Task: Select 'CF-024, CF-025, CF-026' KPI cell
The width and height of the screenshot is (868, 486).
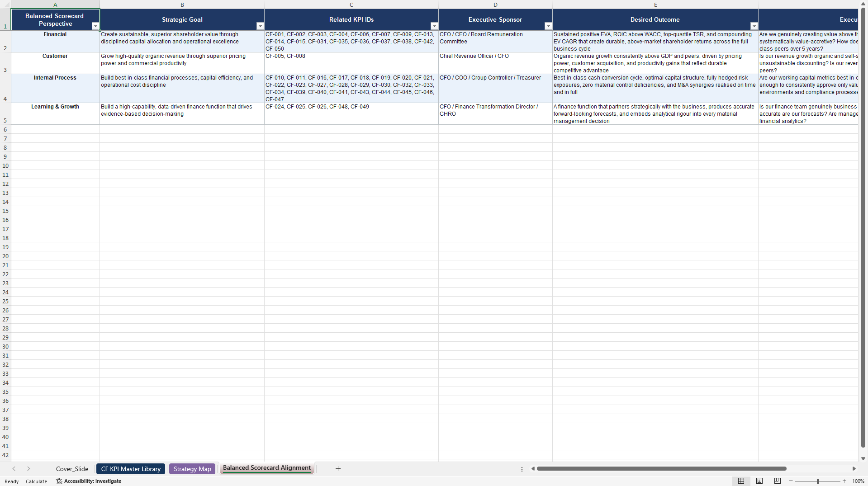Action: pyautogui.click(x=351, y=114)
